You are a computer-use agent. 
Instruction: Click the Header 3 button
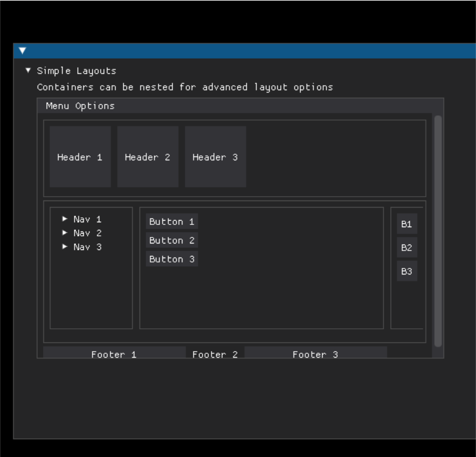click(216, 156)
